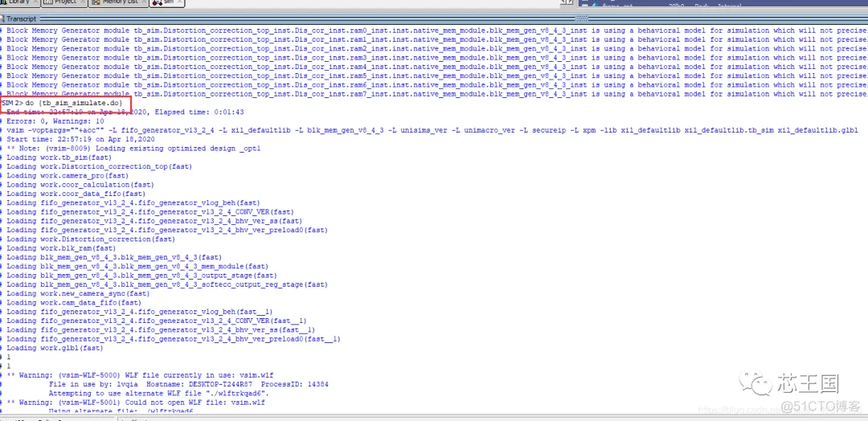Viewport: 868px width, 421px height.
Task: Close the Project tab
Action: click(x=83, y=2)
